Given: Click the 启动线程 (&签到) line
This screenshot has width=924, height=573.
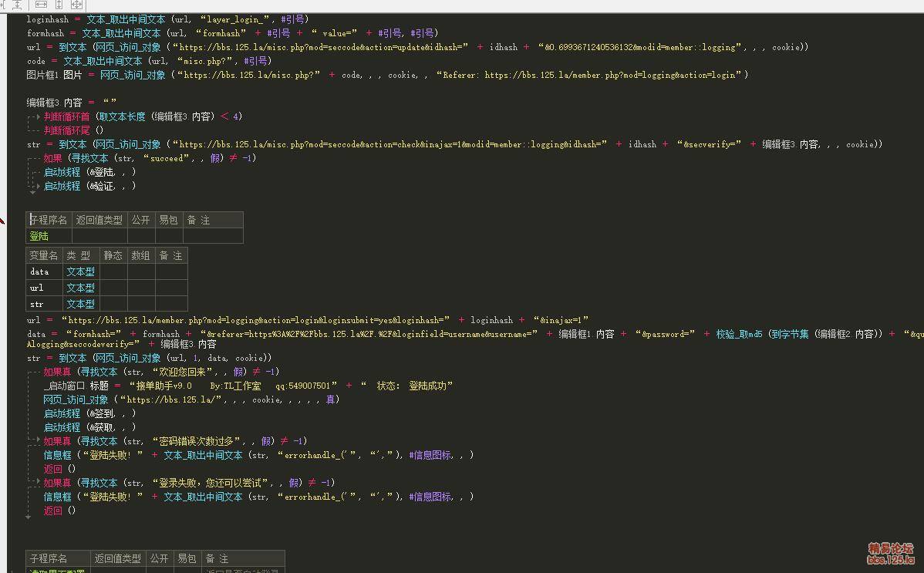Looking at the screenshot, I should [x=89, y=413].
